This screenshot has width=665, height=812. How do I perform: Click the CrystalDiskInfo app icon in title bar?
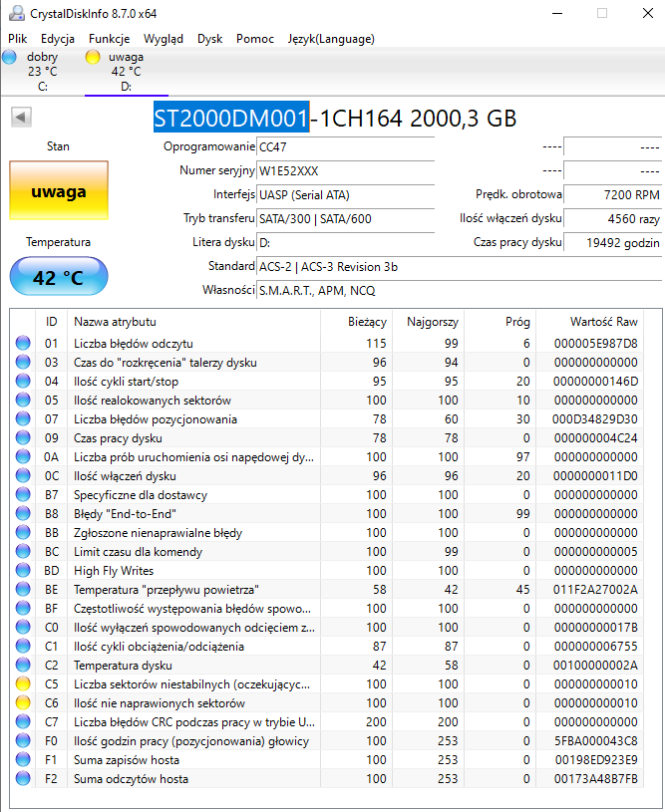coord(17,14)
